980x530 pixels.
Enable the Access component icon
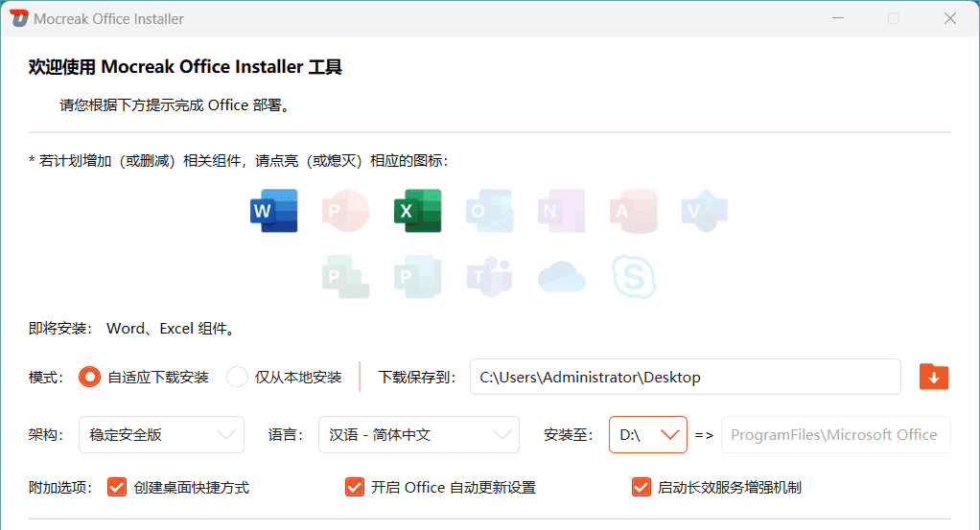(x=633, y=211)
